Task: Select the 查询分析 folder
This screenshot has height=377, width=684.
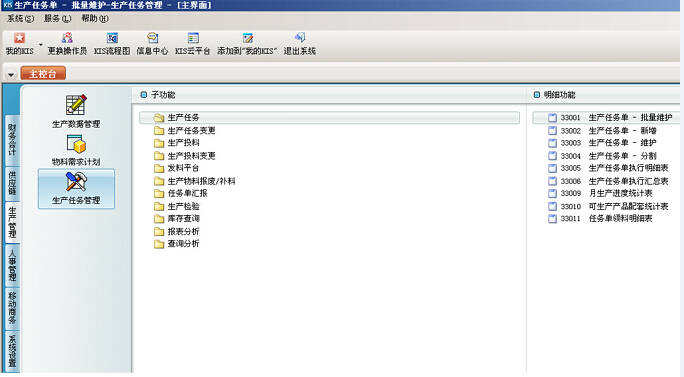Action: point(177,244)
